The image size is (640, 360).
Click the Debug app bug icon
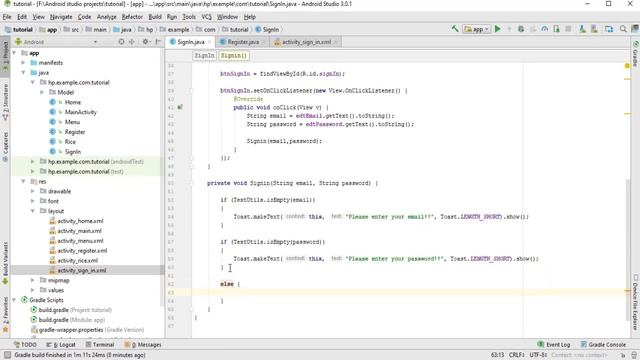point(521,29)
